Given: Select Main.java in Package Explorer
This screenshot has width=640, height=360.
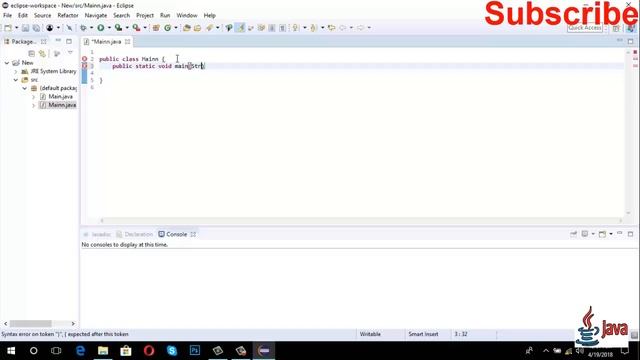Looking at the screenshot, I should coord(57,97).
